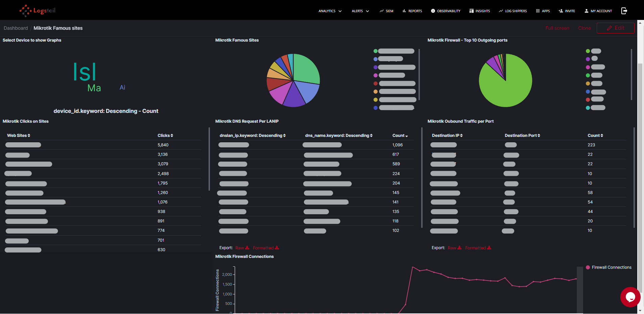Open the Reports menu item
The height and width of the screenshot is (314, 644).
412,11
